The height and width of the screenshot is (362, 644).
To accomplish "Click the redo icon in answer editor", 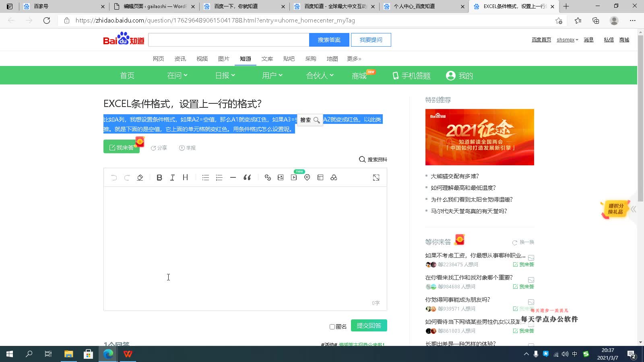I will click(x=127, y=177).
